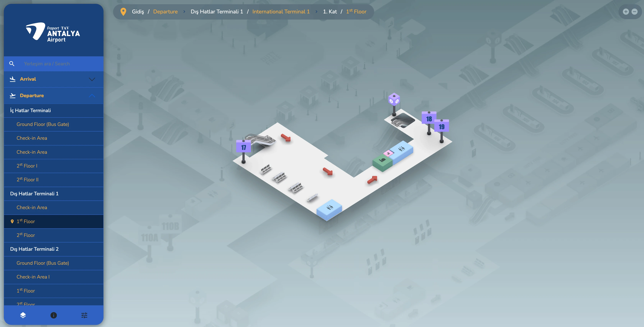
Task: Click International Terminal 1 breadcrumb link
Action: point(281,12)
